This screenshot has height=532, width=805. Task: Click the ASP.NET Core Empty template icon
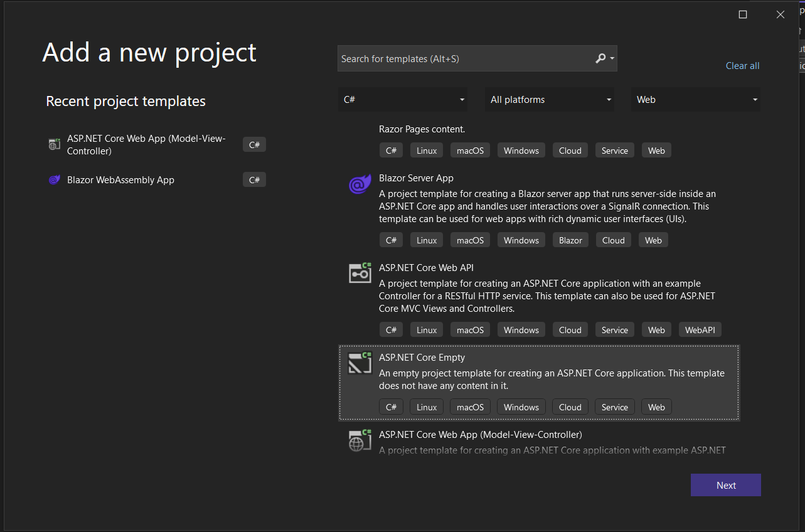point(360,363)
